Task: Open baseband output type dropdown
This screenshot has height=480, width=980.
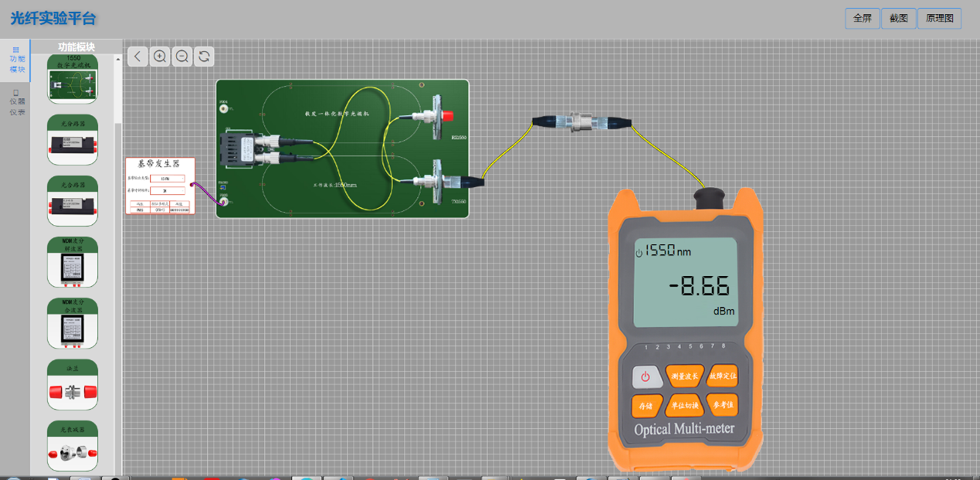Action: [x=167, y=179]
